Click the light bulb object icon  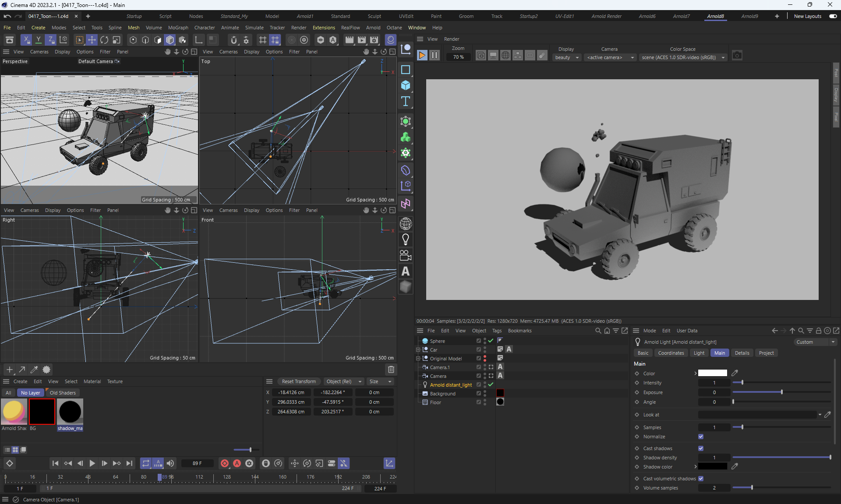click(406, 240)
